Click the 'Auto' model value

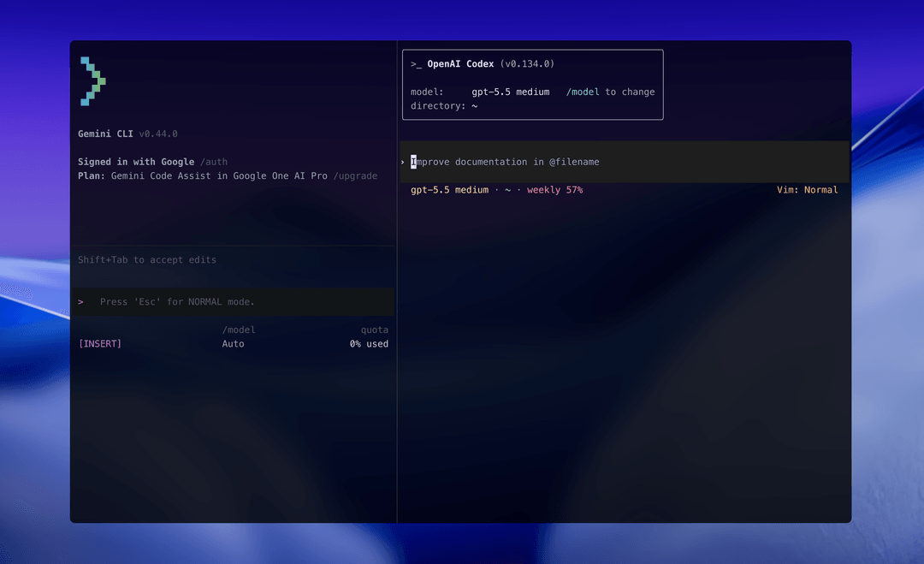(x=233, y=344)
